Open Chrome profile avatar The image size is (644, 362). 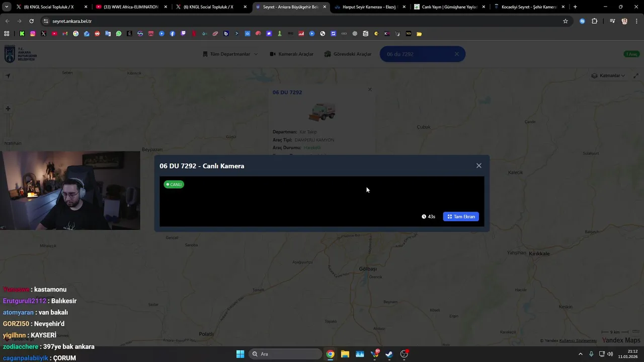coord(624,21)
